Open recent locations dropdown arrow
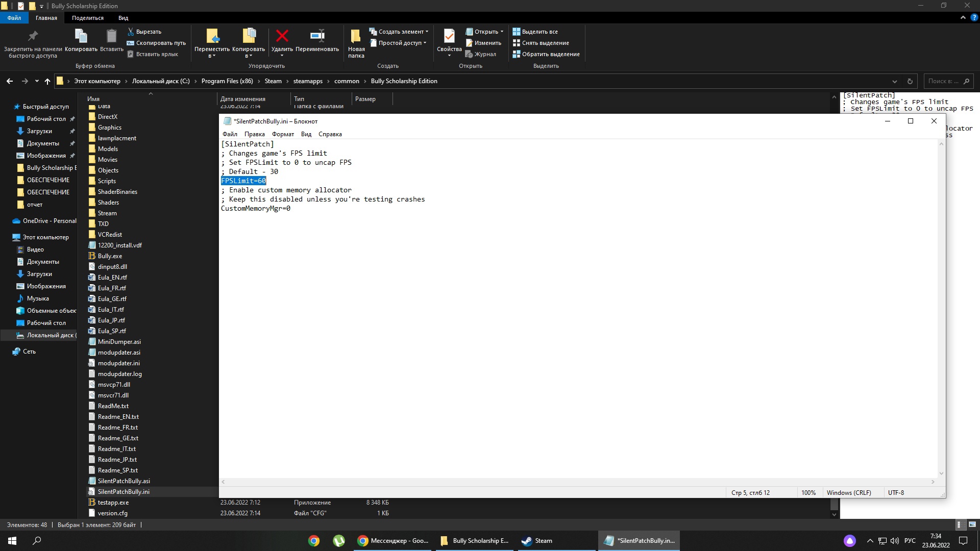Screen dimensions: 980x551 [37, 81]
